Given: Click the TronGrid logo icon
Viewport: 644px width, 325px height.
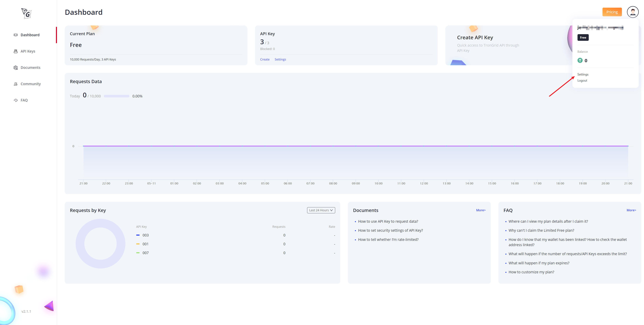Looking at the screenshot, I should (26, 13).
